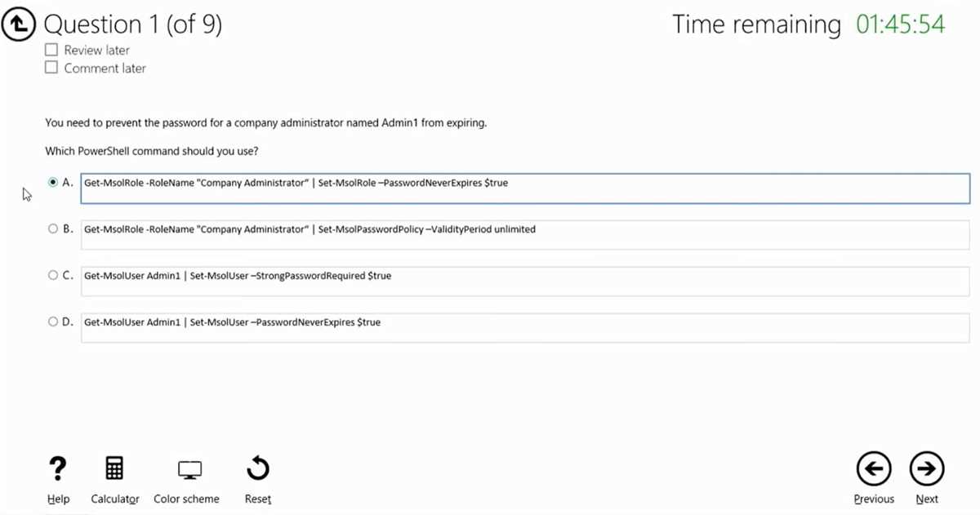Screen dimensions: 980x515
Task: Go to Next question arrow icon
Action: 926,468
